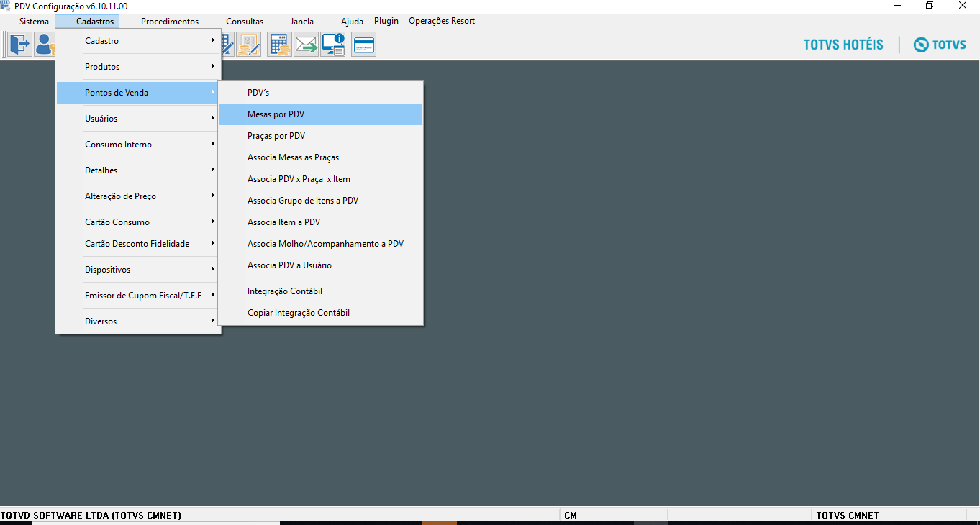Select Integração Contábil
Viewport: 980px width, 525px height.
click(321, 291)
